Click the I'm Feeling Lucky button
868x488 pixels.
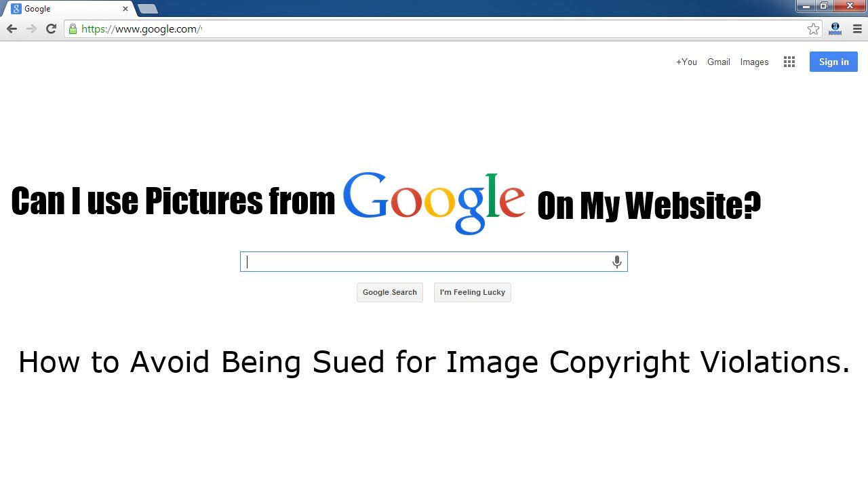(473, 292)
